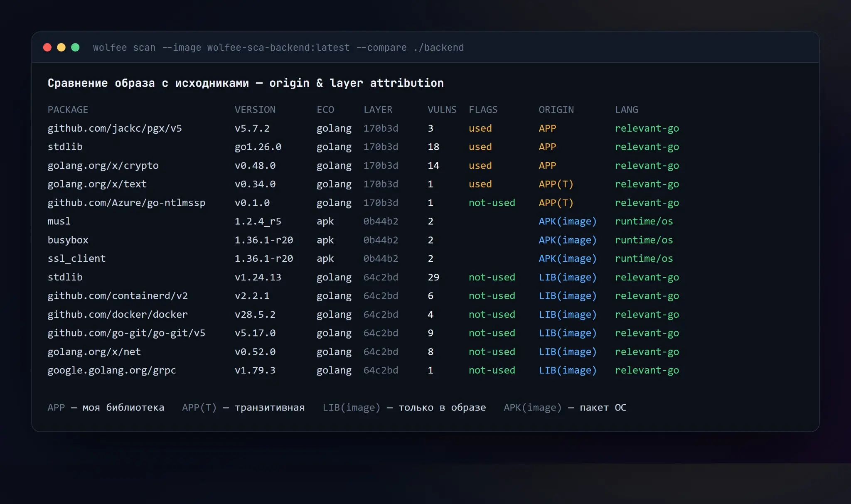Click the VERSION column header
The height and width of the screenshot is (504, 851).
tap(255, 110)
